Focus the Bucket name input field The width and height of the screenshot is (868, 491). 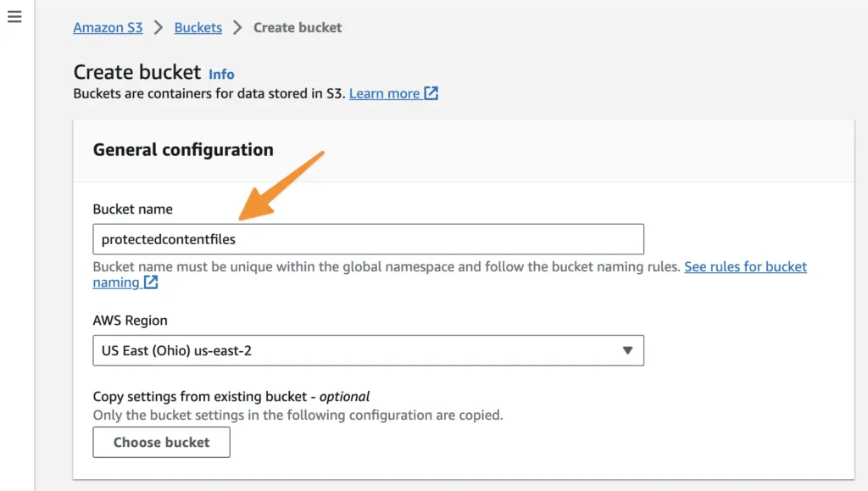coord(368,239)
